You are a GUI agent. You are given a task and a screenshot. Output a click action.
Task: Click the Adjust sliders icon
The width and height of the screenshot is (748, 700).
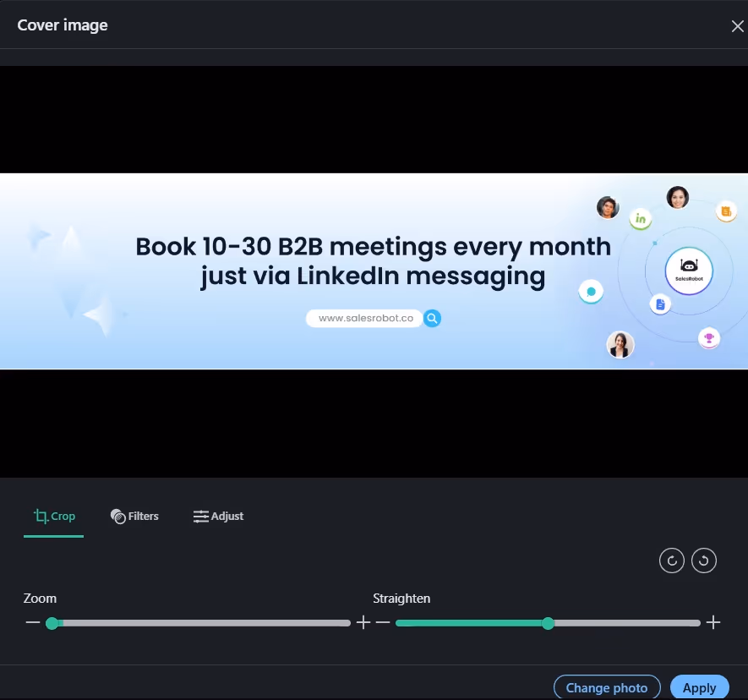click(x=200, y=516)
